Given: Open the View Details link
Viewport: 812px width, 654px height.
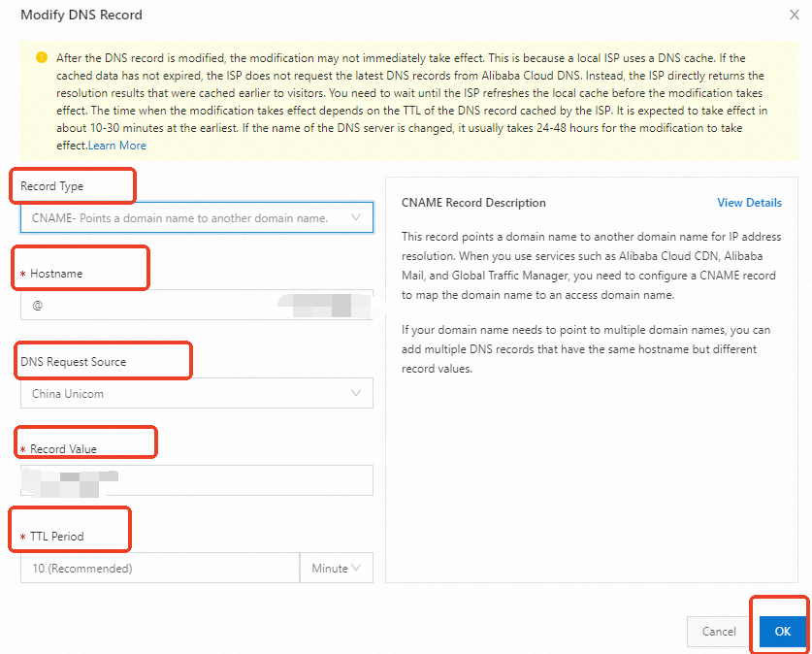Looking at the screenshot, I should point(749,203).
